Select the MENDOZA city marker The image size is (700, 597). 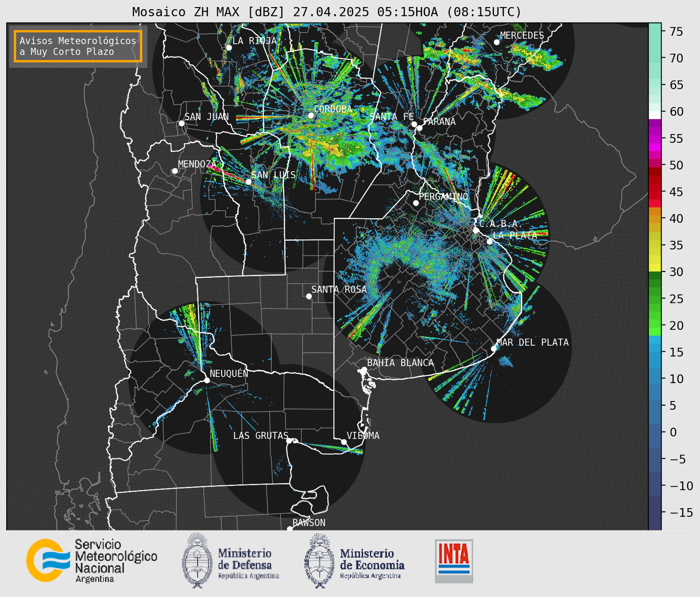tap(175, 171)
